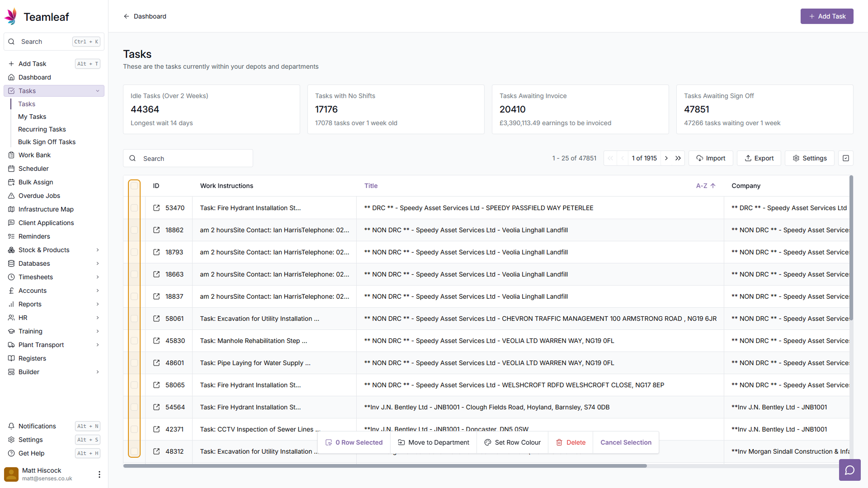Open Client Applications in sidebar
Screen dimensions: 868x488
(54, 223)
